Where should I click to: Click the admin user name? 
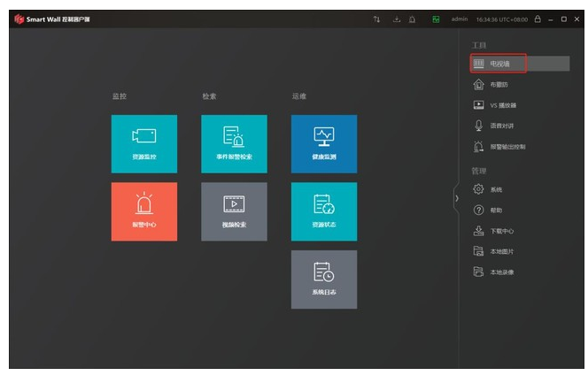pos(460,19)
